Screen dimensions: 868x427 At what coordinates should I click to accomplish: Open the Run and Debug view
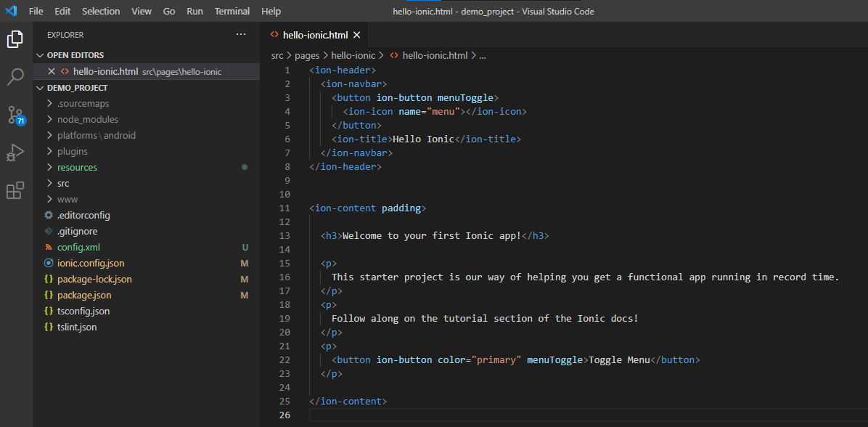tap(15, 152)
